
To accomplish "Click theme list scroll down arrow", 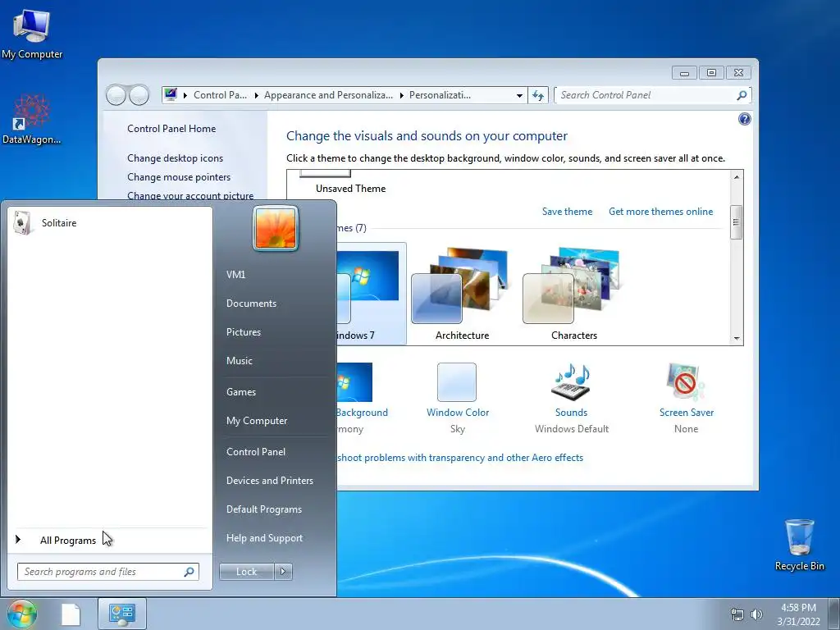I will [x=737, y=339].
